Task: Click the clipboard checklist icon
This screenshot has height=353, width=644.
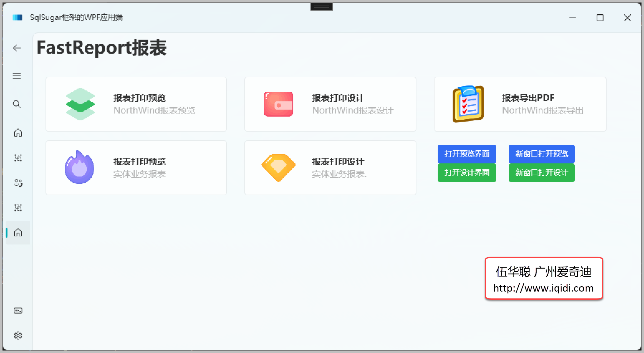Action: pos(468,104)
